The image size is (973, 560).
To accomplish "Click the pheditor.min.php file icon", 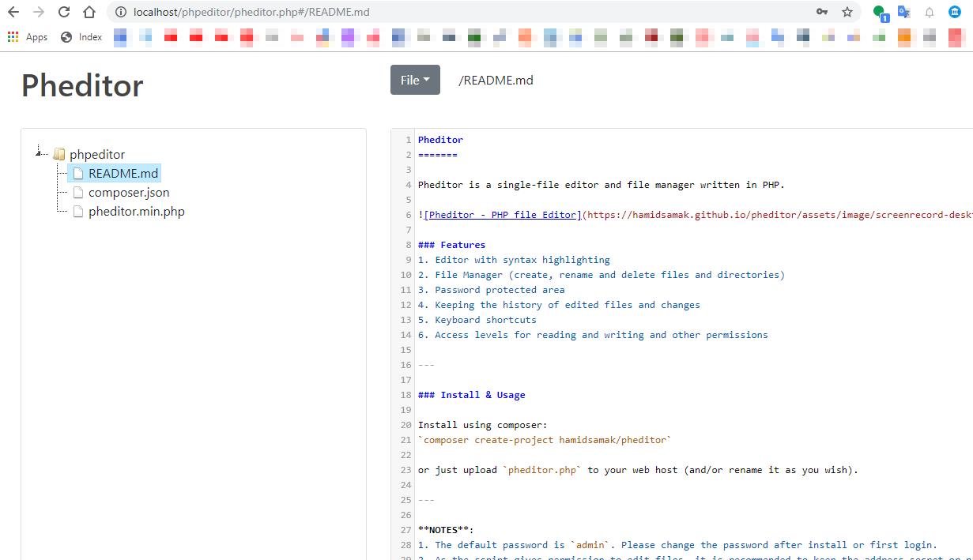I will coord(77,211).
